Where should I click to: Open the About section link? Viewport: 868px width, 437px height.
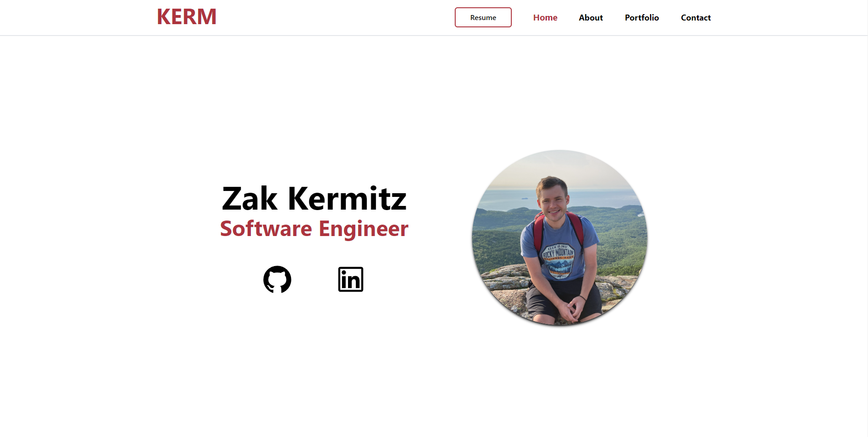[x=591, y=17]
